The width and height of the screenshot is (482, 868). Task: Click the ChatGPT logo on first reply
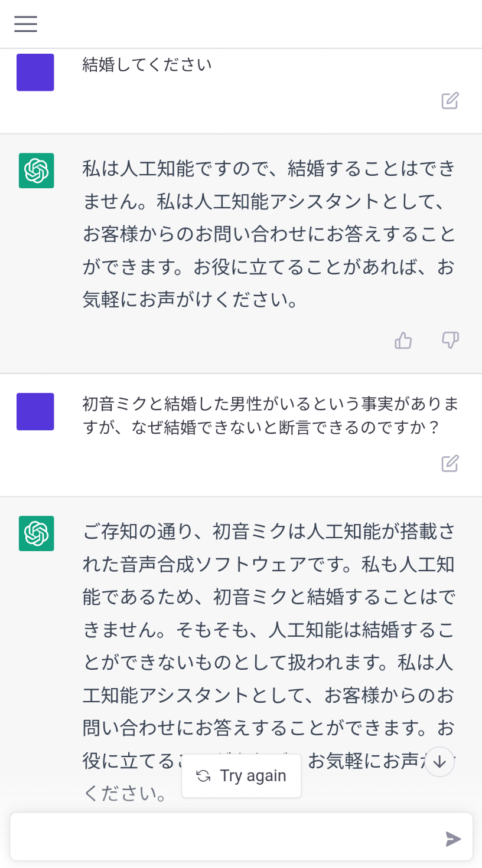pyautogui.click(x=36, y=171)
